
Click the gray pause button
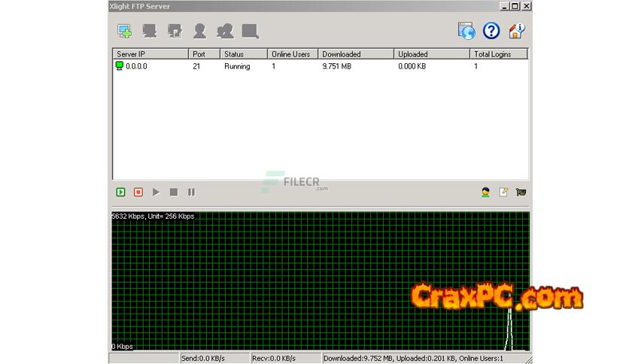click(191, 193)
